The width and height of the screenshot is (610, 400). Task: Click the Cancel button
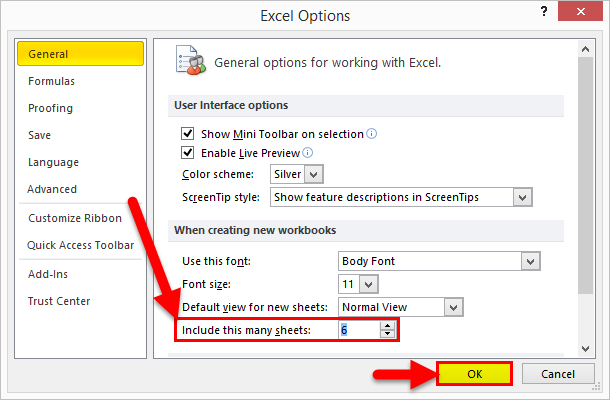point(561,373)
